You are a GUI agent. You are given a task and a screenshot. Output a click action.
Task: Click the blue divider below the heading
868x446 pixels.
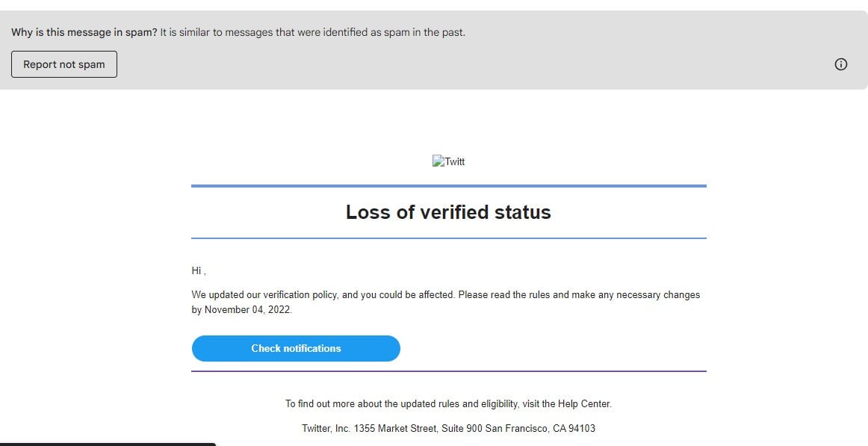click(x=448, y=237)
